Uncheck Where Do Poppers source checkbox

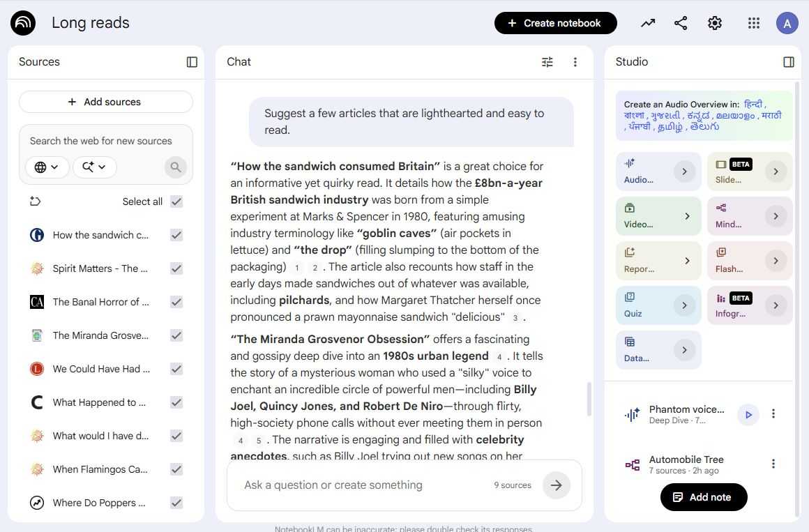[x=176, y=503]
